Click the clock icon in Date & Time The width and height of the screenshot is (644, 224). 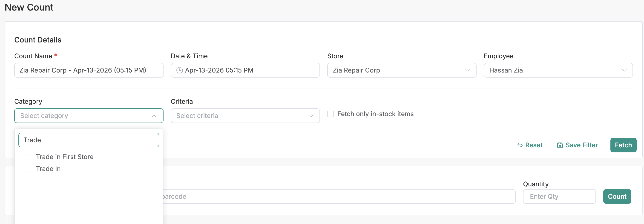click(x=179, y=70)
